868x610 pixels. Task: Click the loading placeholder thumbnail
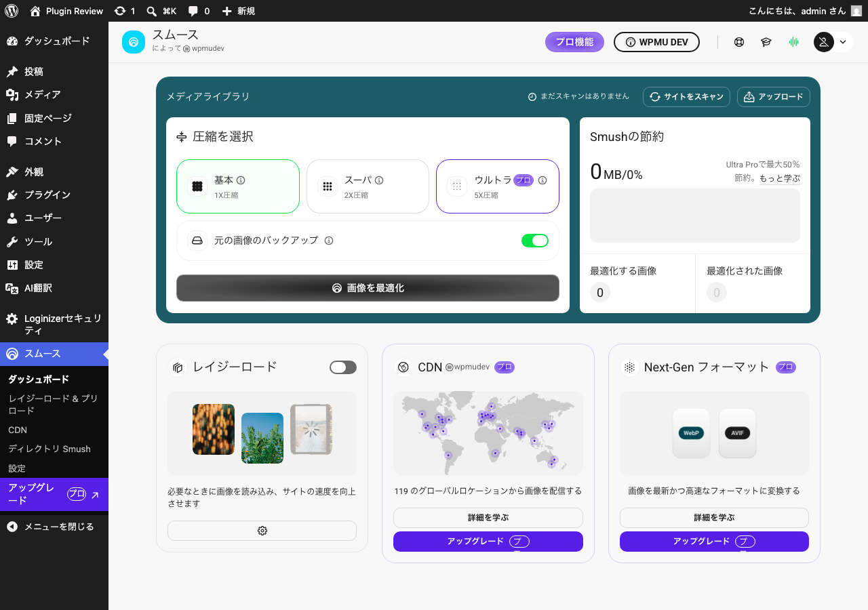(311, 429)
